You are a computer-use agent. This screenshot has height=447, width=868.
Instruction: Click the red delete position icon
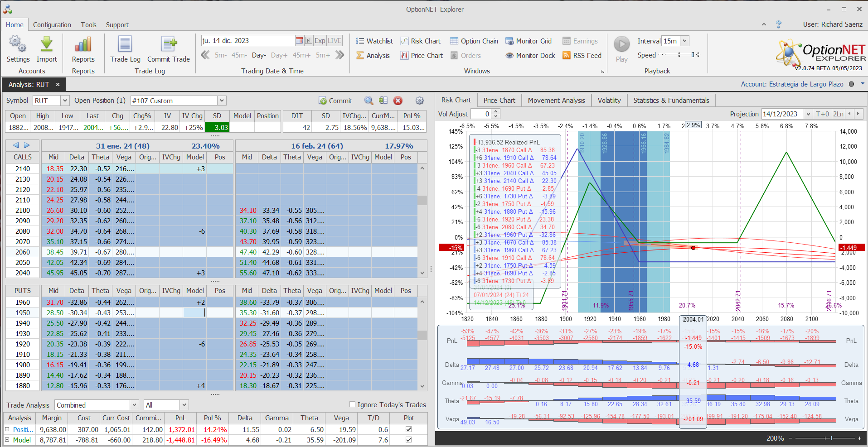coord(398,101)
